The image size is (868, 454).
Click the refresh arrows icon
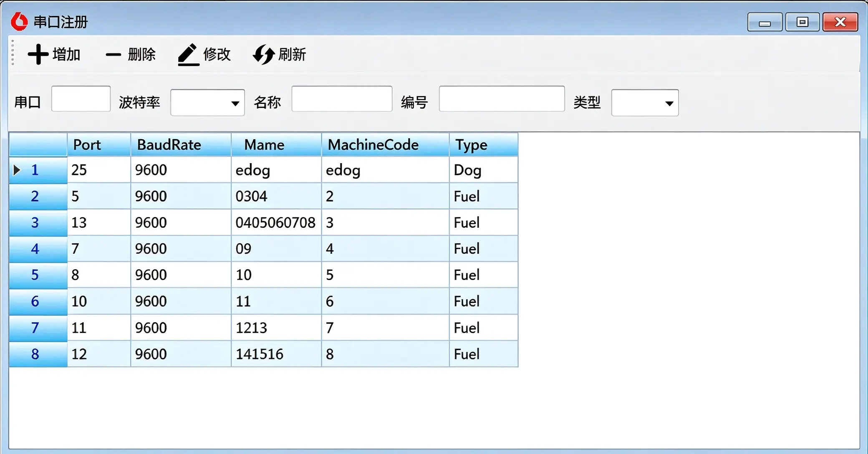pyautogui.click(x=263, y=55)
